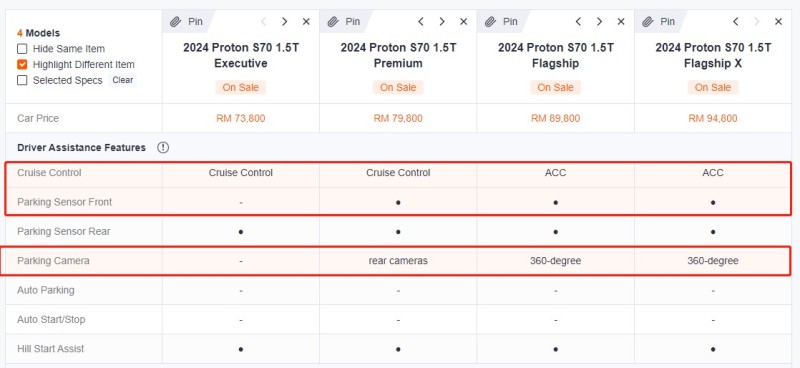
Task: Remove Flagship X model with X icon
Action: click(778, 21)
